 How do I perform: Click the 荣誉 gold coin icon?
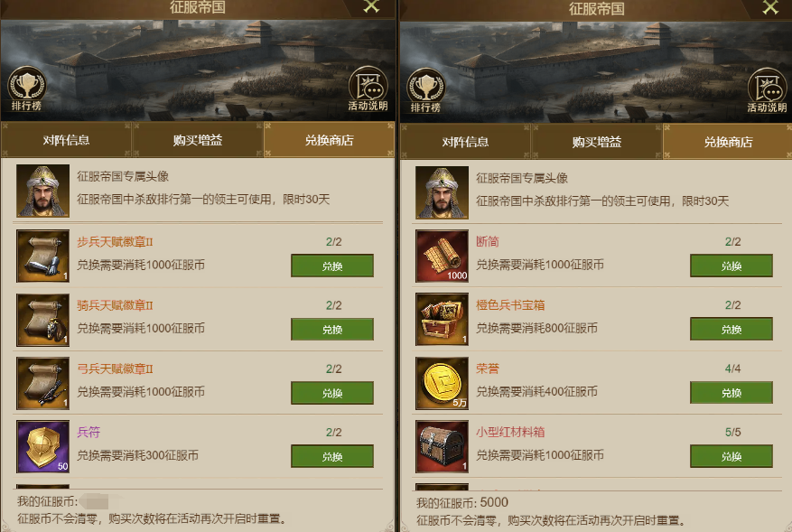tap(442, 383)
